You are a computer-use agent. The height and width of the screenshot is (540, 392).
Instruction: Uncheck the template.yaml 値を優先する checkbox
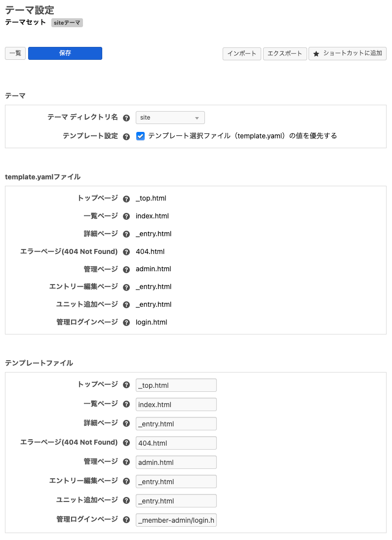[x=140, y=135]
